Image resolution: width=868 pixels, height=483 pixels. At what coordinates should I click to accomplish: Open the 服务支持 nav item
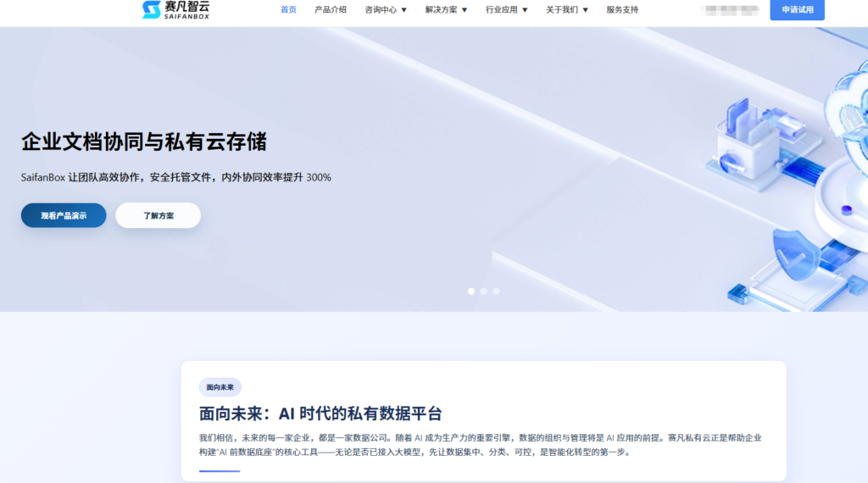(622, 10)
